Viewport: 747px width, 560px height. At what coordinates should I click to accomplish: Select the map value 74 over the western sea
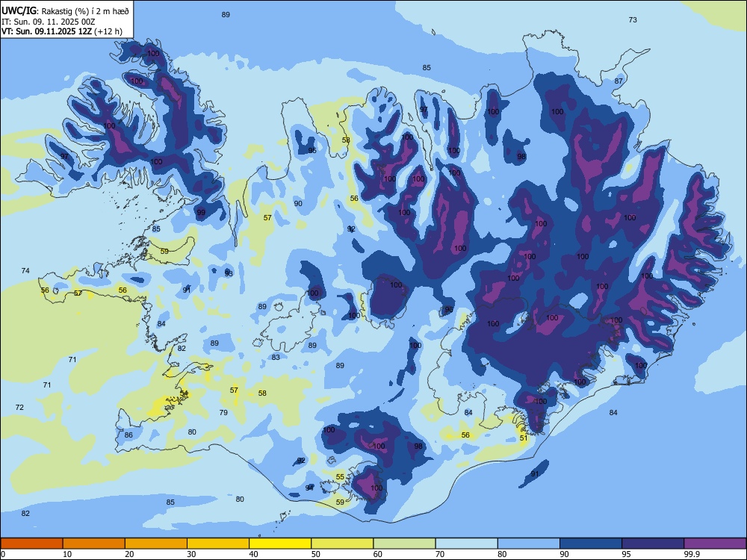click(x=25, y=270)
